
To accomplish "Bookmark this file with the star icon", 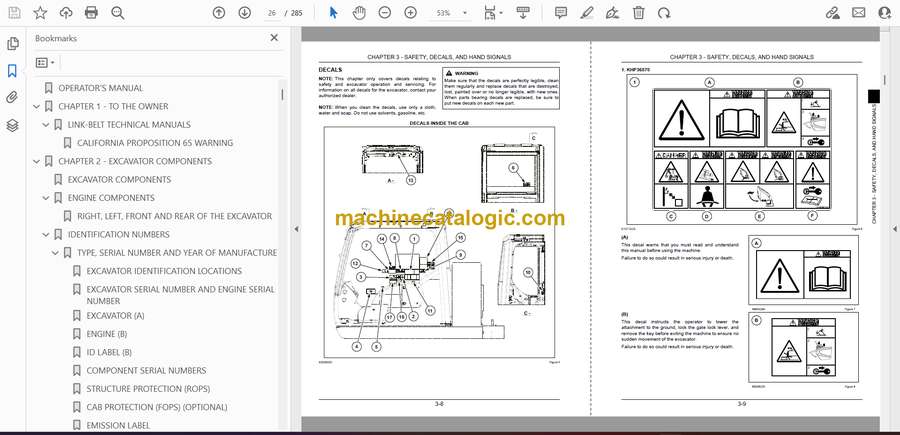I will pyautogui.click(x=40, y=13).
